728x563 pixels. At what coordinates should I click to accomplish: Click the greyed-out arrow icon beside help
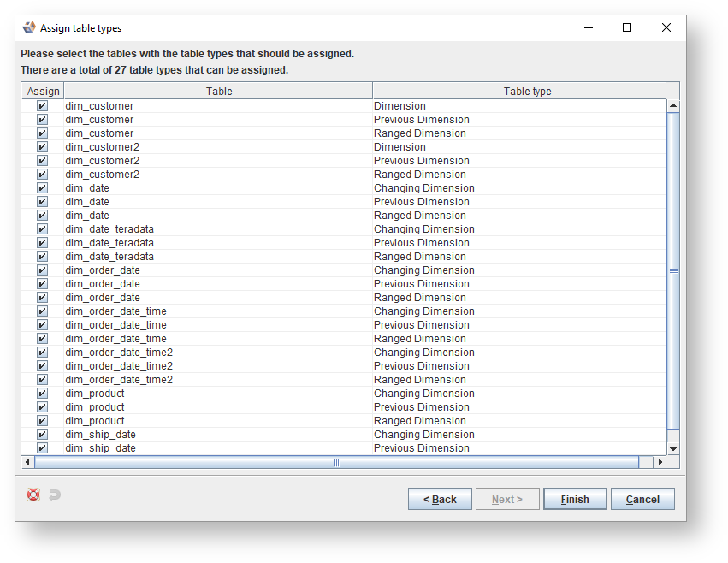[55, 495]
